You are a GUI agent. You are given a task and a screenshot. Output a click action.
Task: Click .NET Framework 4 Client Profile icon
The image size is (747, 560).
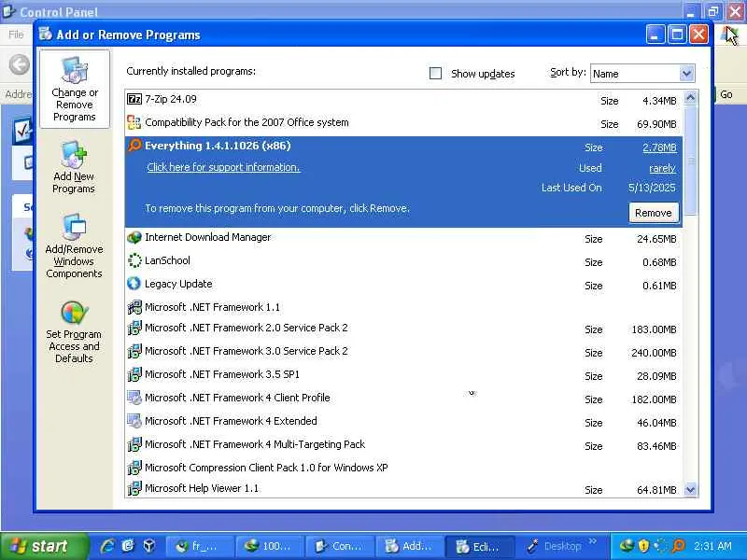click(134, 398)
